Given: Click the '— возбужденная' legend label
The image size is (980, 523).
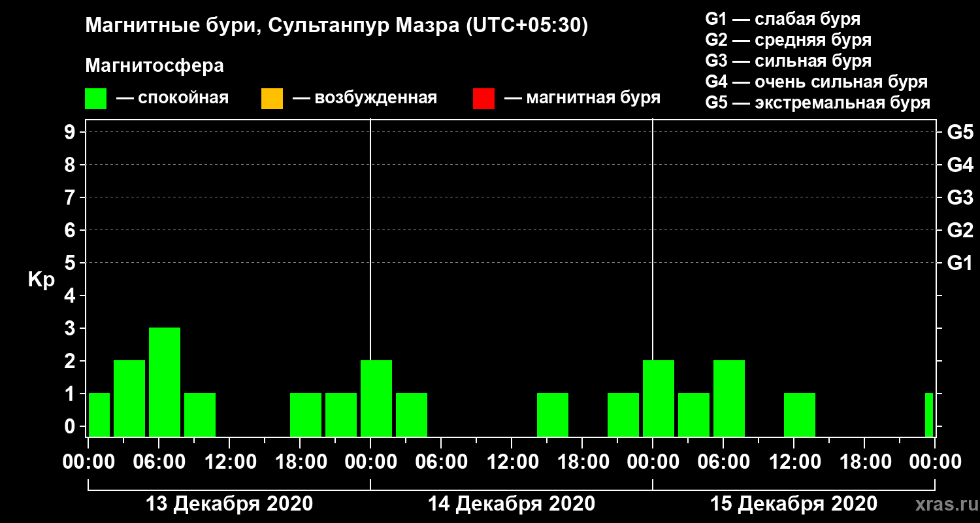Looking at the screenshot, I should pos(365,99).
